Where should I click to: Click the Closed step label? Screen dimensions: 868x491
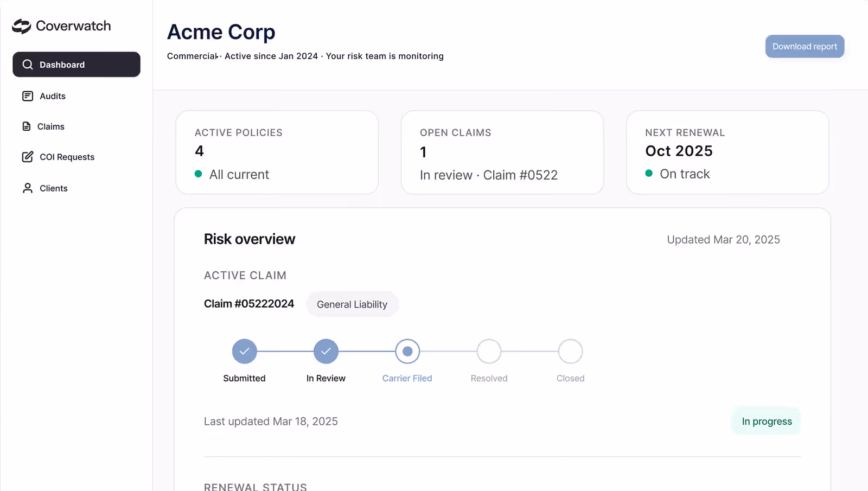570,378
